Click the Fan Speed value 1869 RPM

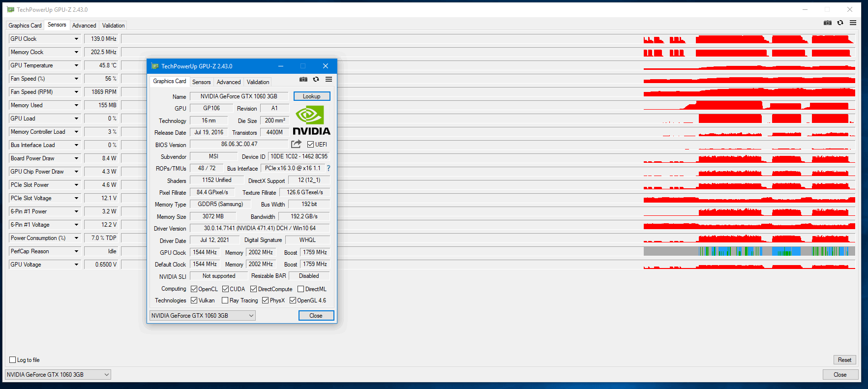pyautogui.click(x=101, y=92)
